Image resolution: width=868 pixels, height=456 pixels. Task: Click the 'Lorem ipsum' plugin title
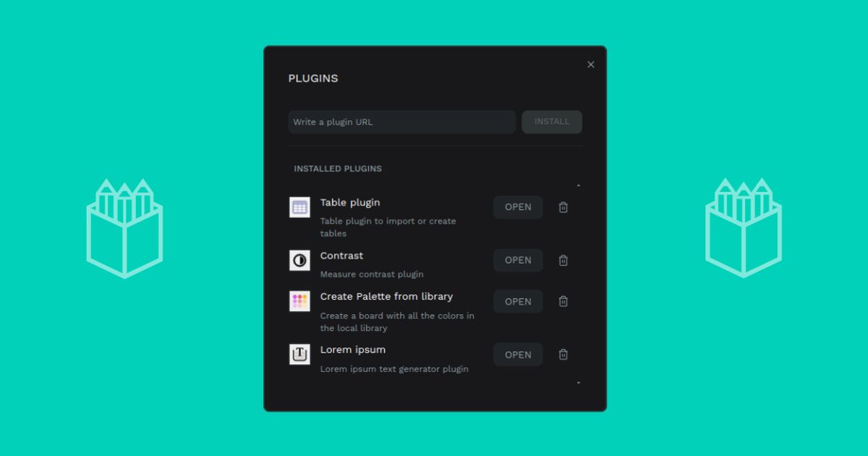353,350
